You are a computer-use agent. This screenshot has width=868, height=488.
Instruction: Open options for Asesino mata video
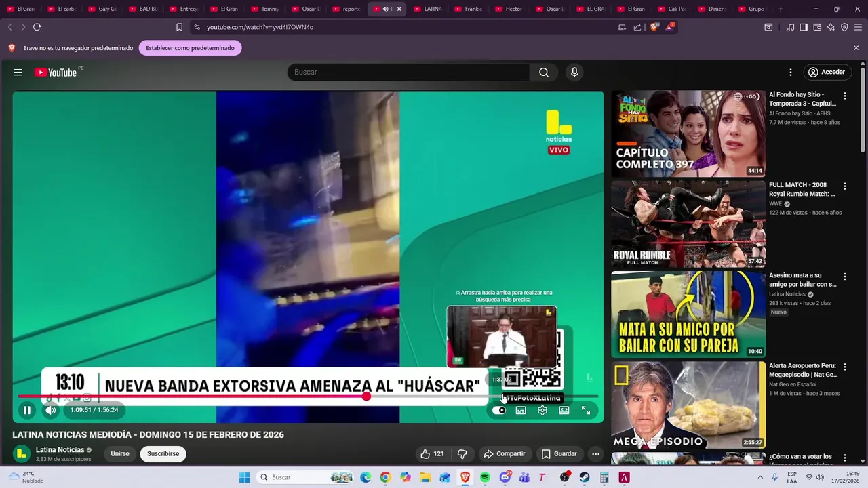845,277
